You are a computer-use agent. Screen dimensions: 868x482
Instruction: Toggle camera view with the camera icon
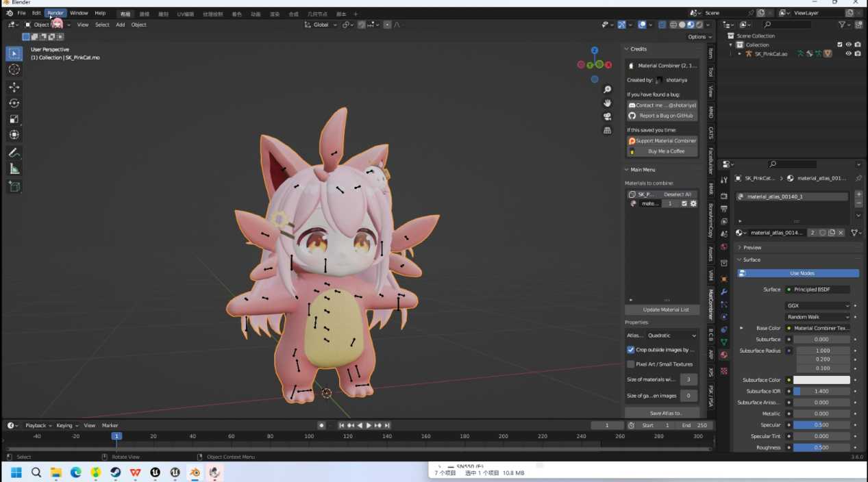click(607, 116)
